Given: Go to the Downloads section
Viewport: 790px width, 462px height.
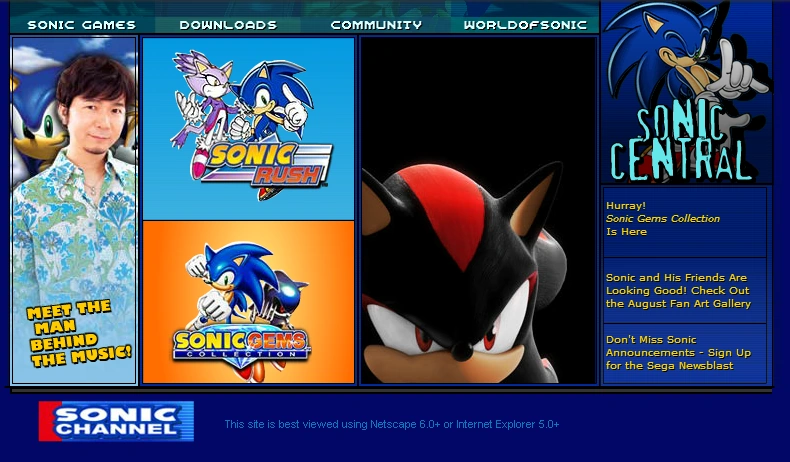Looking at the screenshot, I should [228, 25].
